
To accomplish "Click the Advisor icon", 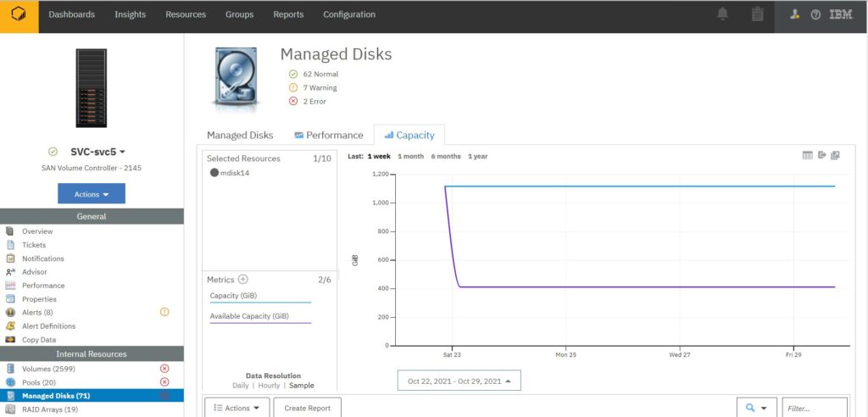I will coord(10,272).
